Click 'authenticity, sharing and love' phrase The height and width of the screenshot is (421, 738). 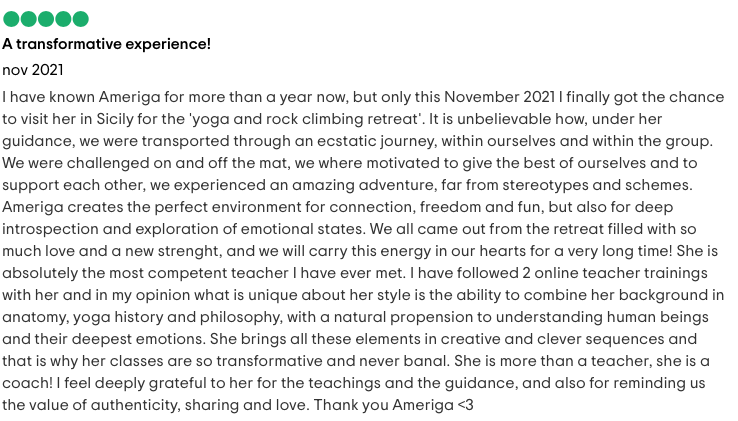click(200, 405)
